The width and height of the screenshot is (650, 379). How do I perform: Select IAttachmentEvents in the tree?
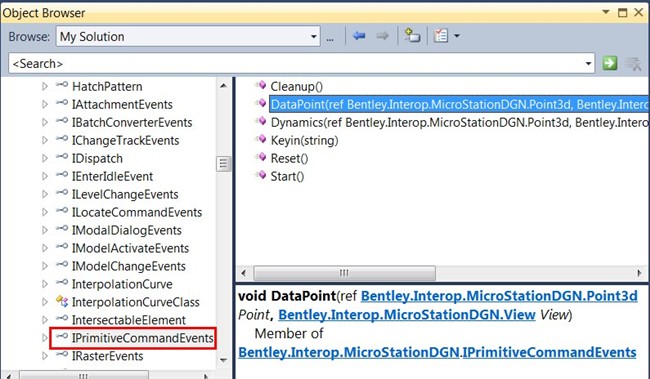point(122,104)
